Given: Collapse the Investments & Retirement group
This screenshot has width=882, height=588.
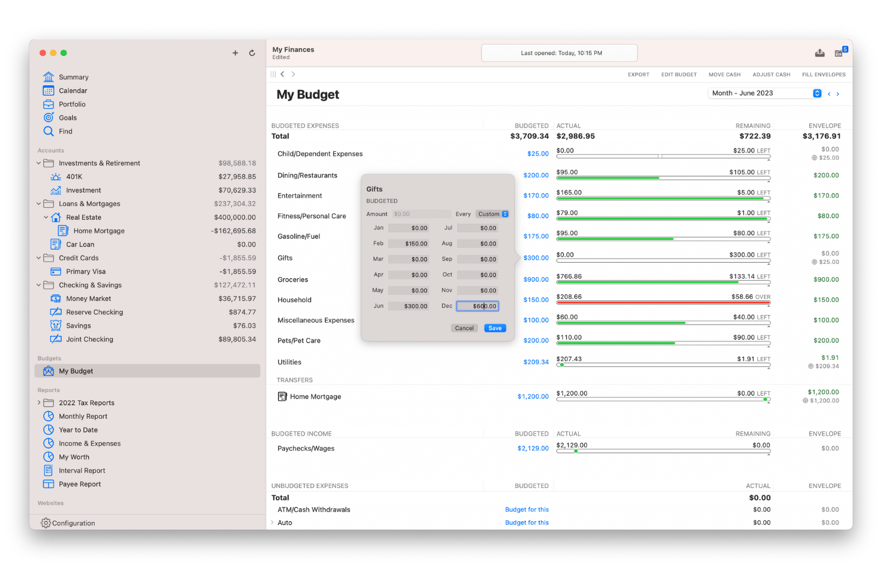Looking at the screenshot, I should click(x=39, y=163).
